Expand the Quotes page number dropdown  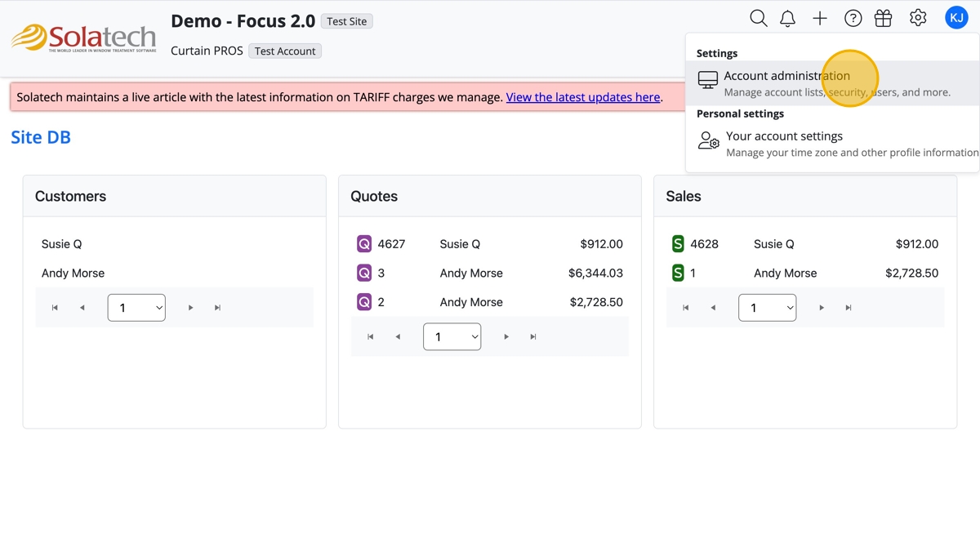(452, 336)
